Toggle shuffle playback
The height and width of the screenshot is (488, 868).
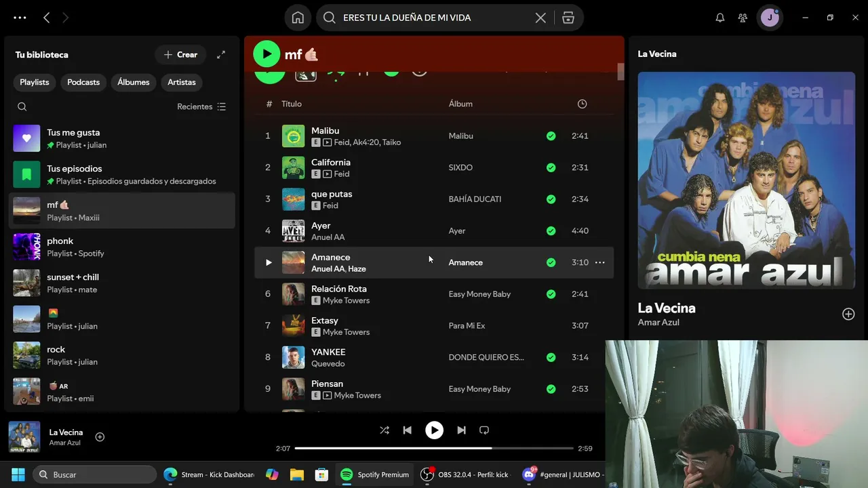click(384, 430)
